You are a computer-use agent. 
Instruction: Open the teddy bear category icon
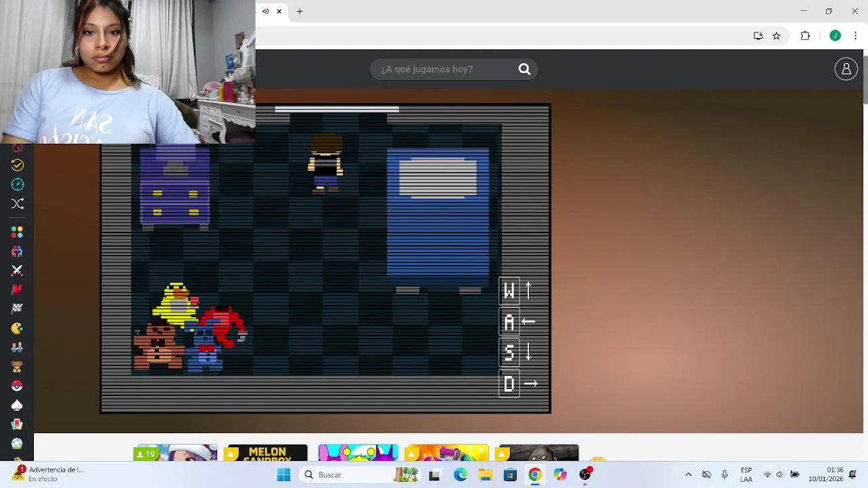18,367
